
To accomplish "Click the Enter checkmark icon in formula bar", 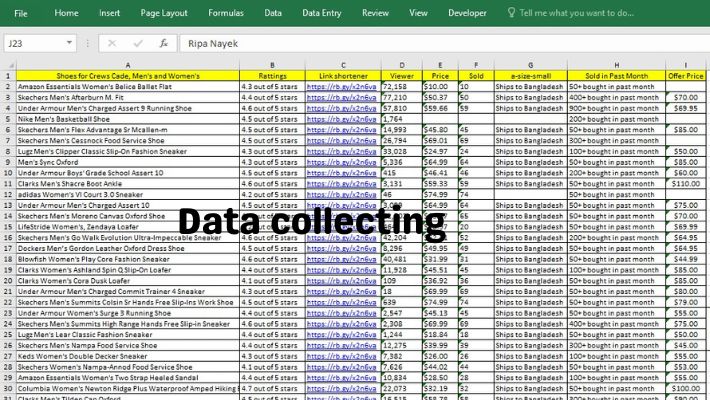I will (x=137, y=44).
